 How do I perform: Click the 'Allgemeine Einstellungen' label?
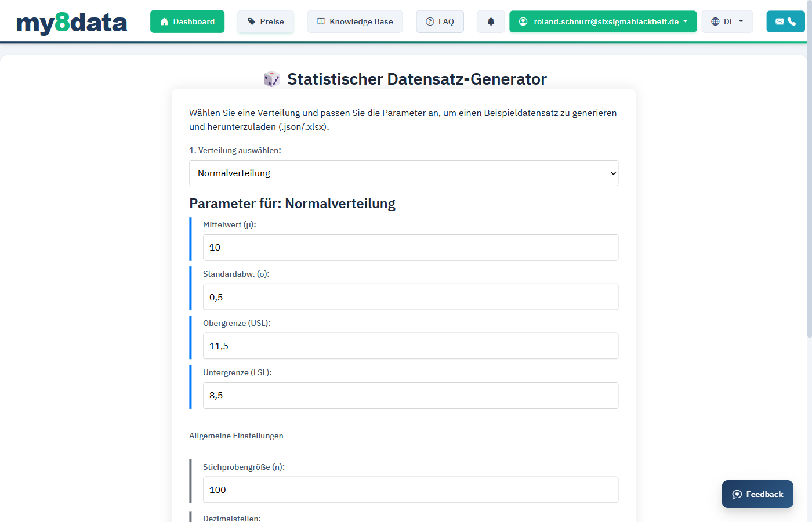coord(236,436)
